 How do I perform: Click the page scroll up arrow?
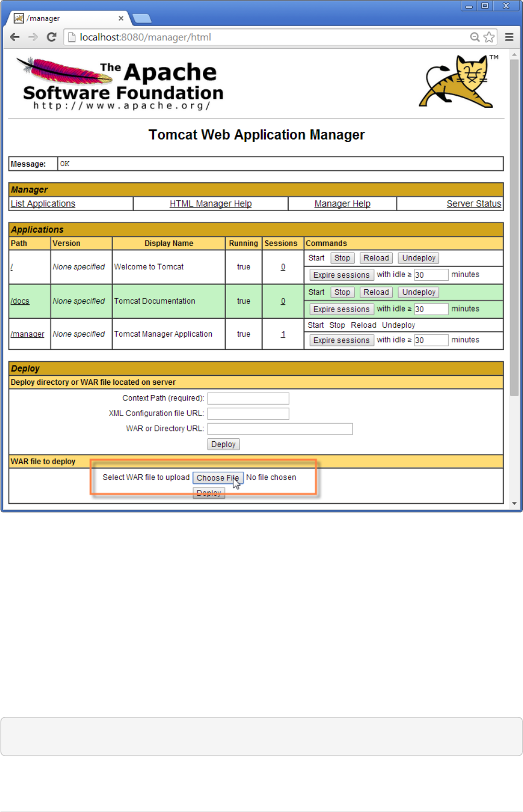coord(514,54)
